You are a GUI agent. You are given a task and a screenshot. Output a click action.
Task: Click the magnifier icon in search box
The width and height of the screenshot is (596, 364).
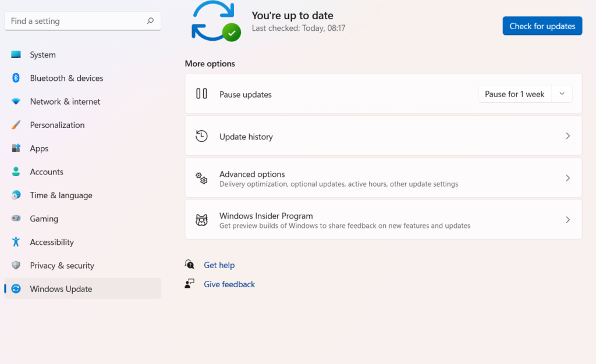[x=151, y=21]
